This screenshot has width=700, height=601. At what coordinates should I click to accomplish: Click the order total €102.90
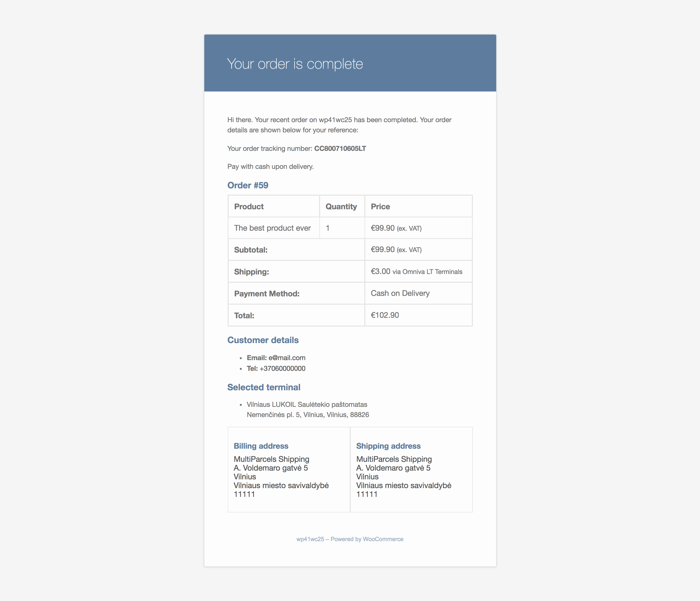click(385, 315)
